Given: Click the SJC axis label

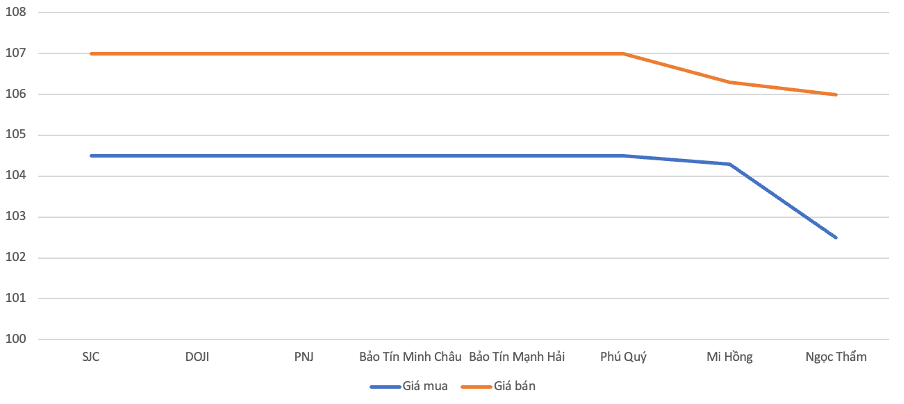Looking at the screenshot, I should tap(91, 357).
